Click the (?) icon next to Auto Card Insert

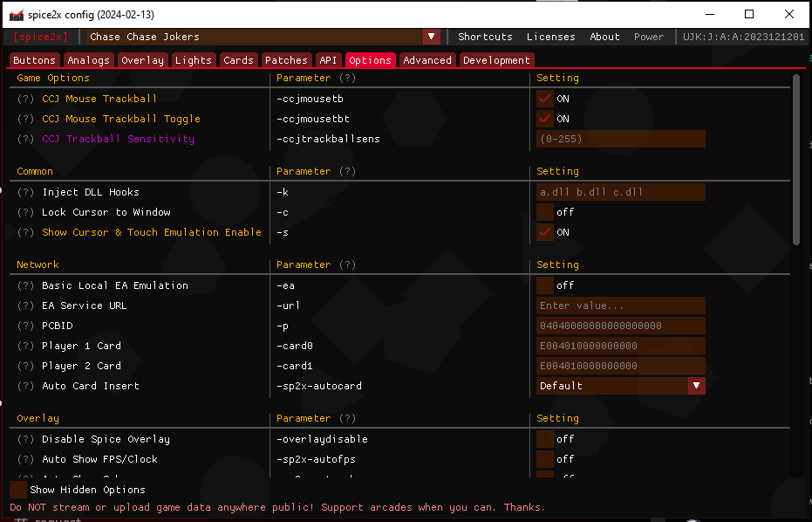pyautogui.click(x=26, y=386)
